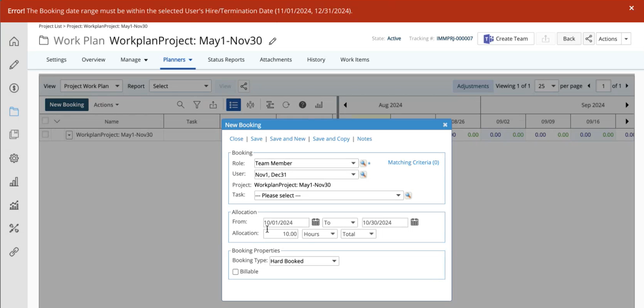Check the WorkplanProject row checkbox
The height and width of the screenshot is (308, 644).
coord(45,134)
